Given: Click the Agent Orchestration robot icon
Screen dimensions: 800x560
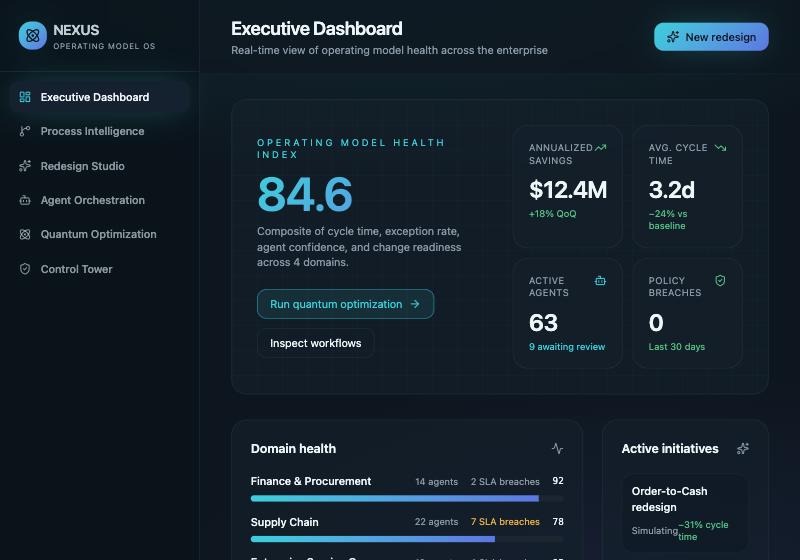Looking at the screenshot, I should tap(24, 200).
